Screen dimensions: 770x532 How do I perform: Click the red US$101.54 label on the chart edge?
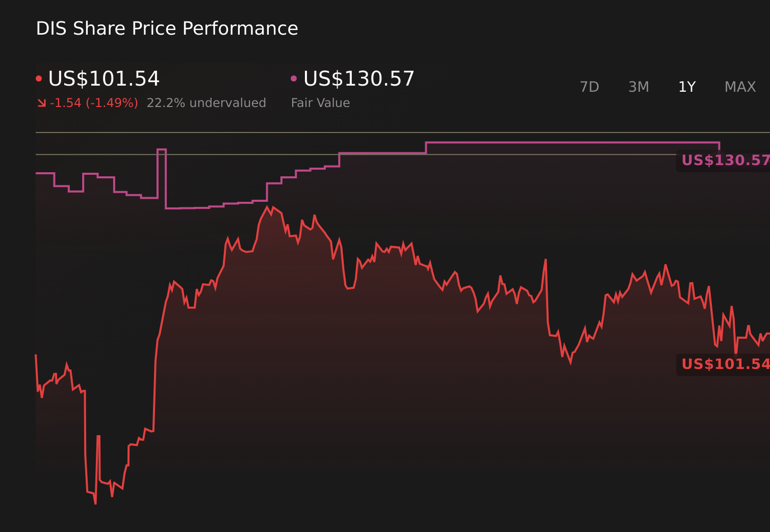725,364
